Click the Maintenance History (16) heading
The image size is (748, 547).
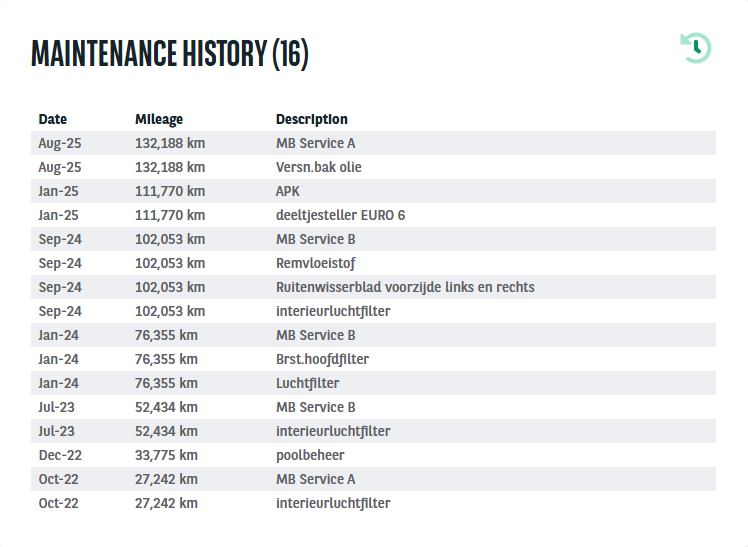point(170,53)
